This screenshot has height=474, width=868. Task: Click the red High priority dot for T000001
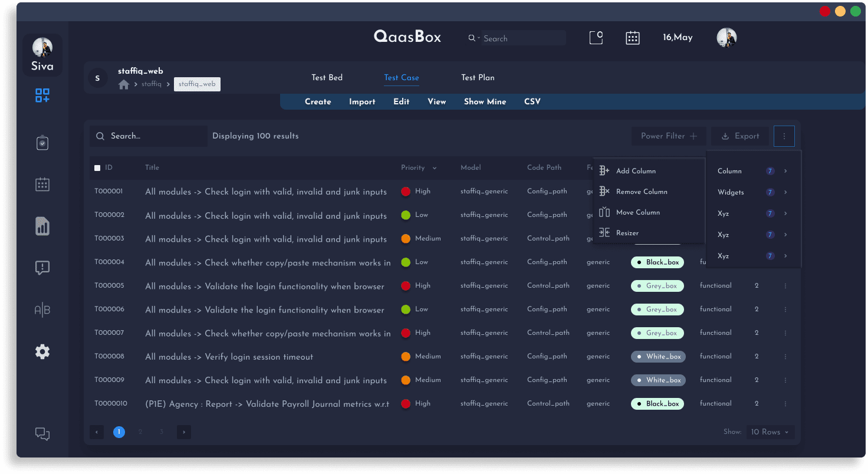[406, 192]
